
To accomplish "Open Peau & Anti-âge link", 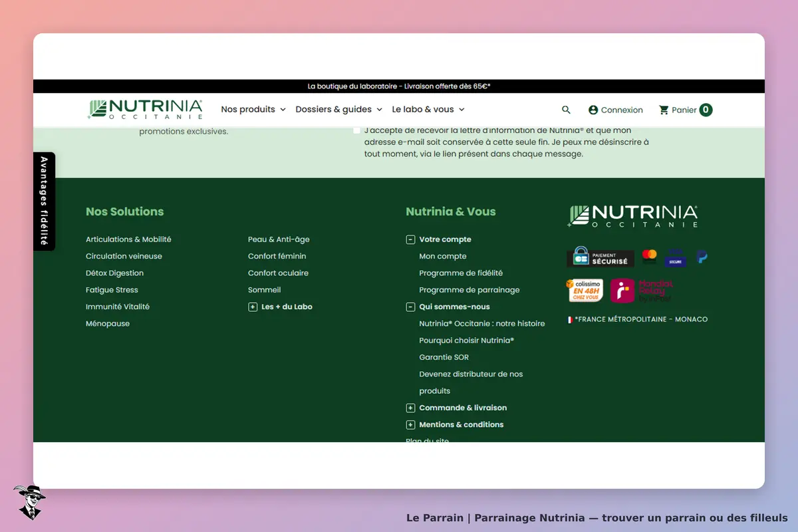I will pos(279,239).
